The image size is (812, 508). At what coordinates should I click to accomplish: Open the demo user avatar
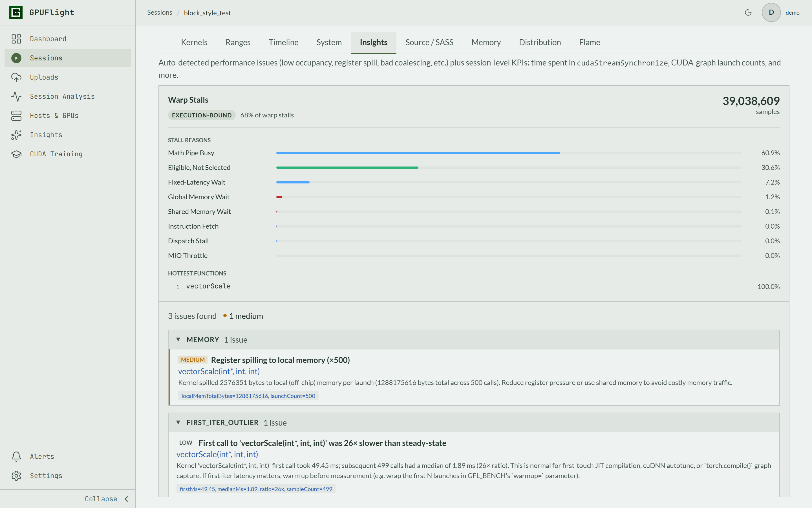click(x=771, y=12)
